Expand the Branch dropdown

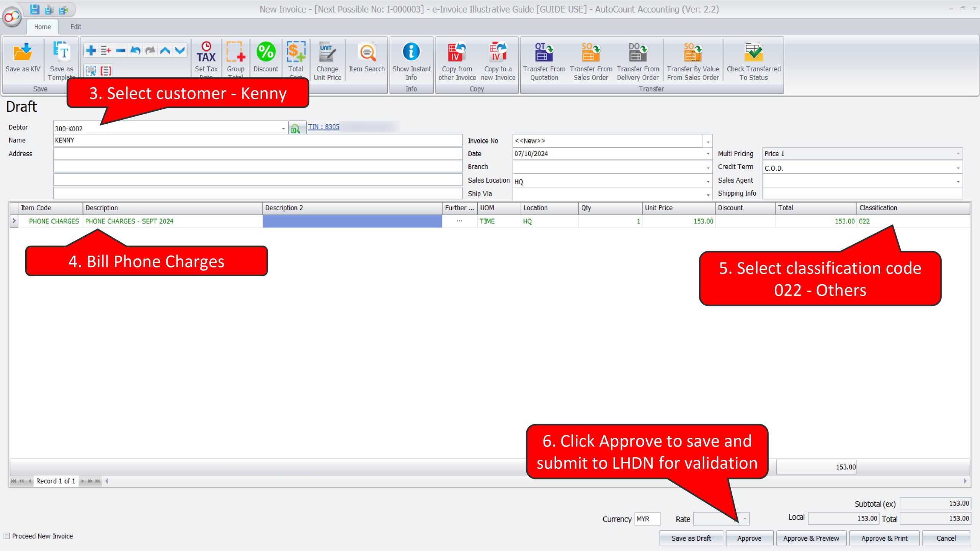[x=708, y=167]
